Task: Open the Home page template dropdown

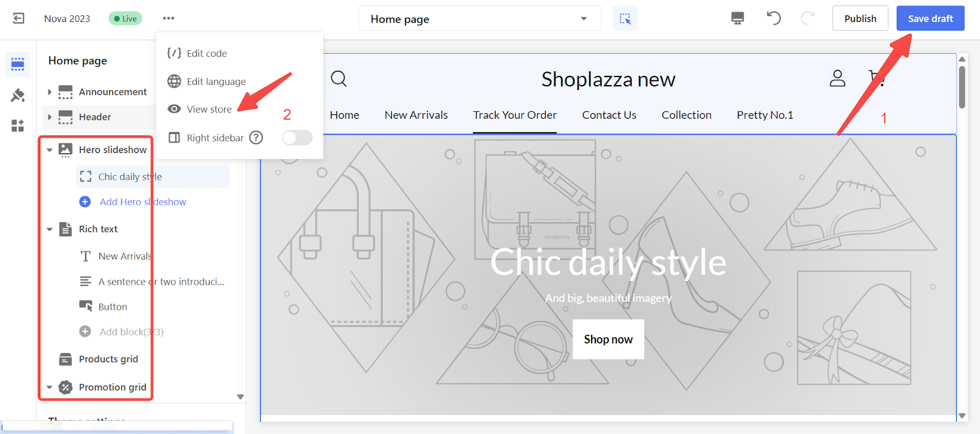Action: click(x=480, y=19)
